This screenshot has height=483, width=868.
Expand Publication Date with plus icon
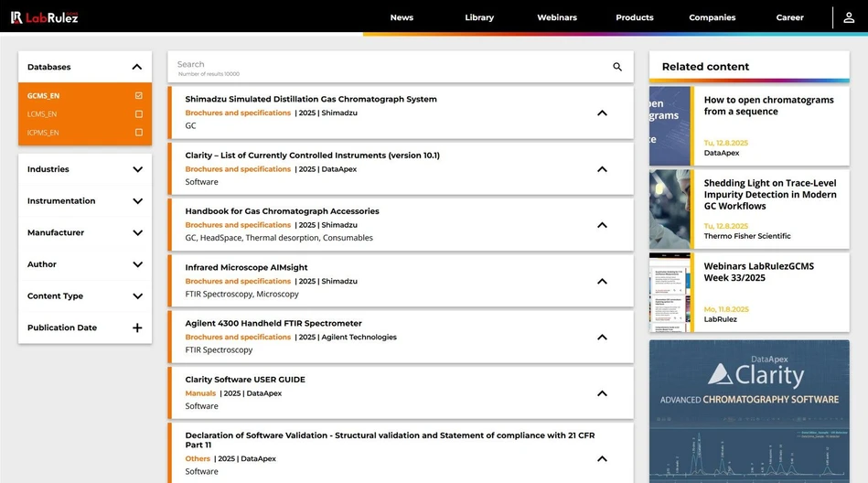pyautogui.click(x=137, y=327)
